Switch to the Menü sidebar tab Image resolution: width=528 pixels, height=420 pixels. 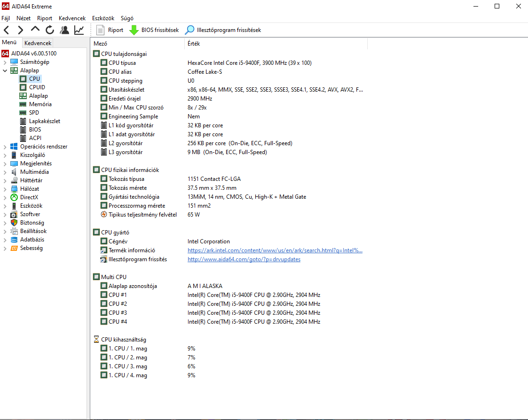click(9, 42)
